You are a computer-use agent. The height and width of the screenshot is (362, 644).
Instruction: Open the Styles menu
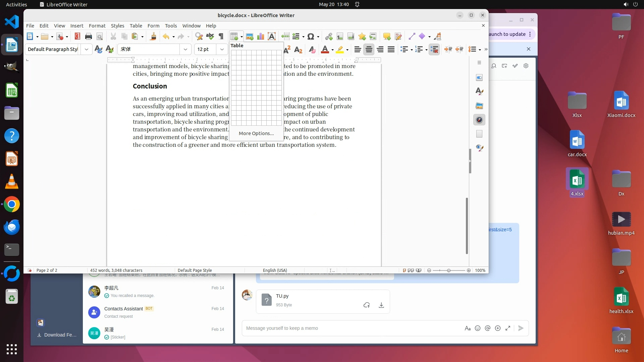click(117, 25)
